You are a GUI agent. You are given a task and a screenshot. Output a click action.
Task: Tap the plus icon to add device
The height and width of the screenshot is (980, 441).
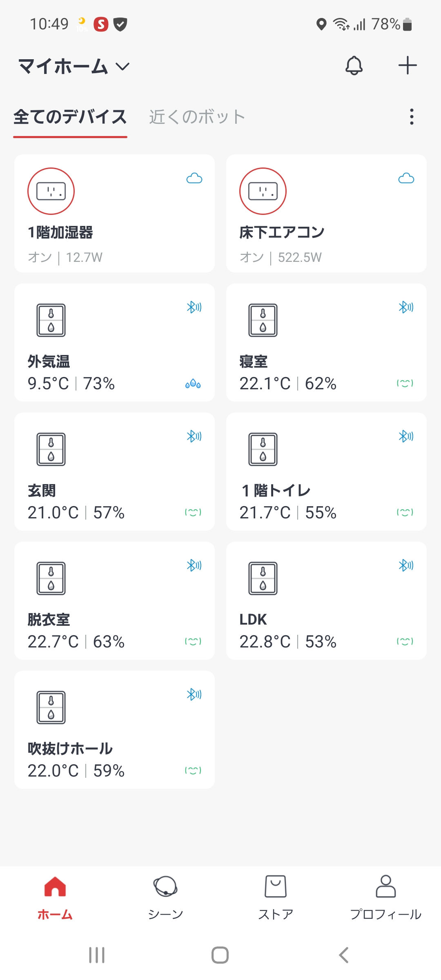pos(407,66)
